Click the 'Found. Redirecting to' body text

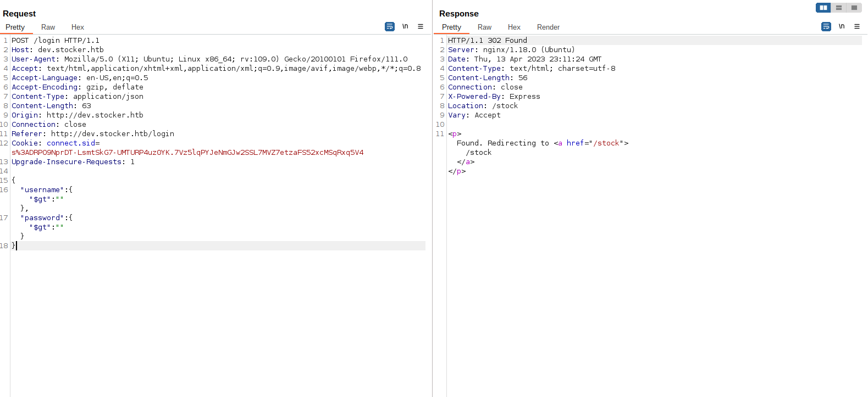click(x=503, y=143)
